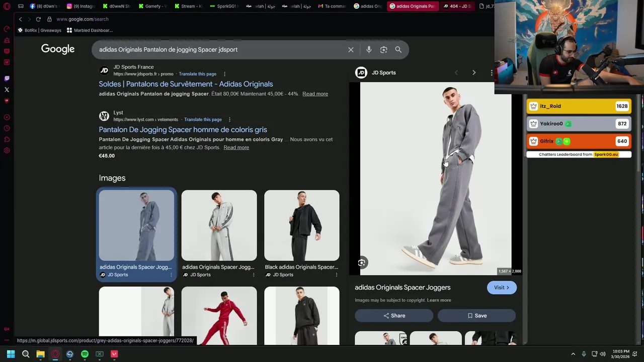Show next image in the preview panel
Image resolution: width=644 pixels, height=362 pixels.
473,73
